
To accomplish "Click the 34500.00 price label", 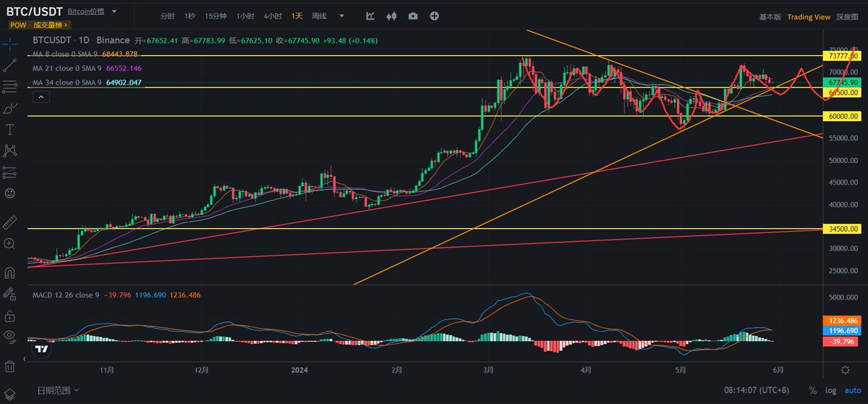I will pos(843,229).
